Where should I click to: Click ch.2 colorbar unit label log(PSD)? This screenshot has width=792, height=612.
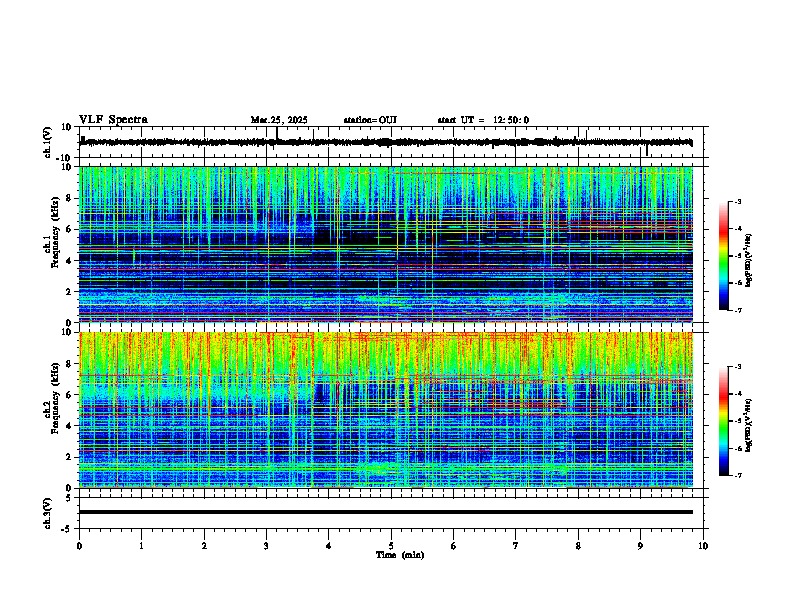coord(748,425)
